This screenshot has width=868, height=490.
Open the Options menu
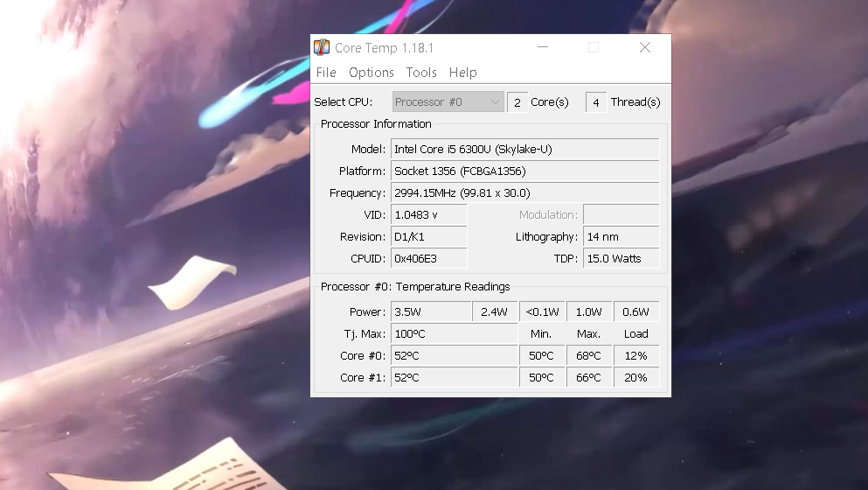tap(372, 73)
